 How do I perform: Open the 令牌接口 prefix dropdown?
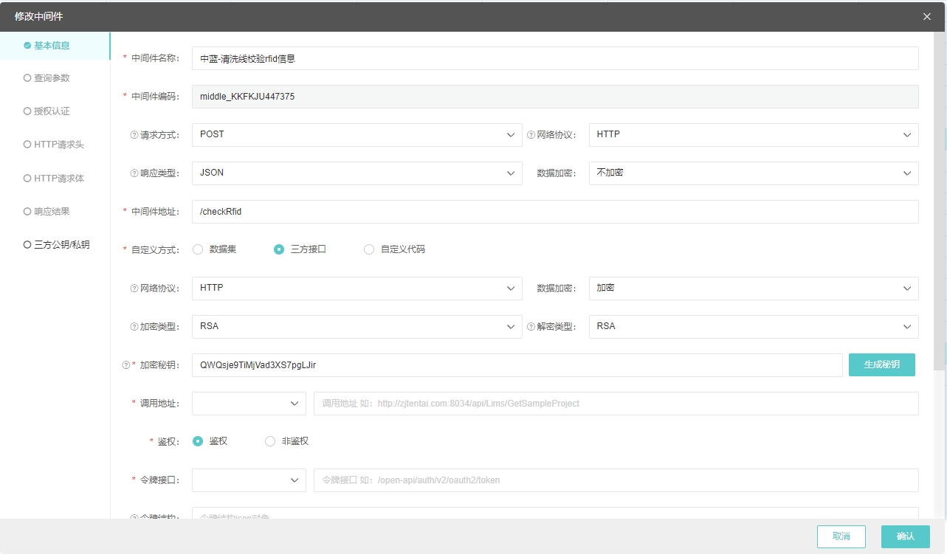[249, 480]
